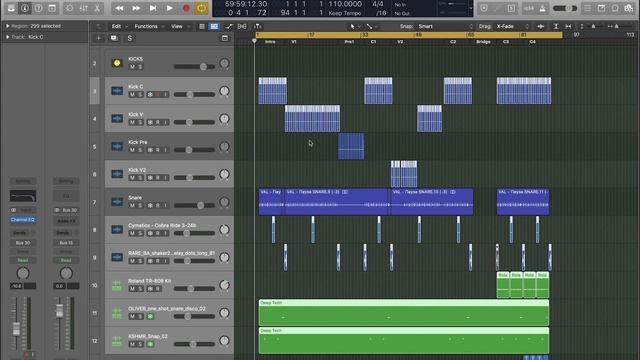Open the Editors scissors icon
The image size is (640, 360).
(97, 8)
